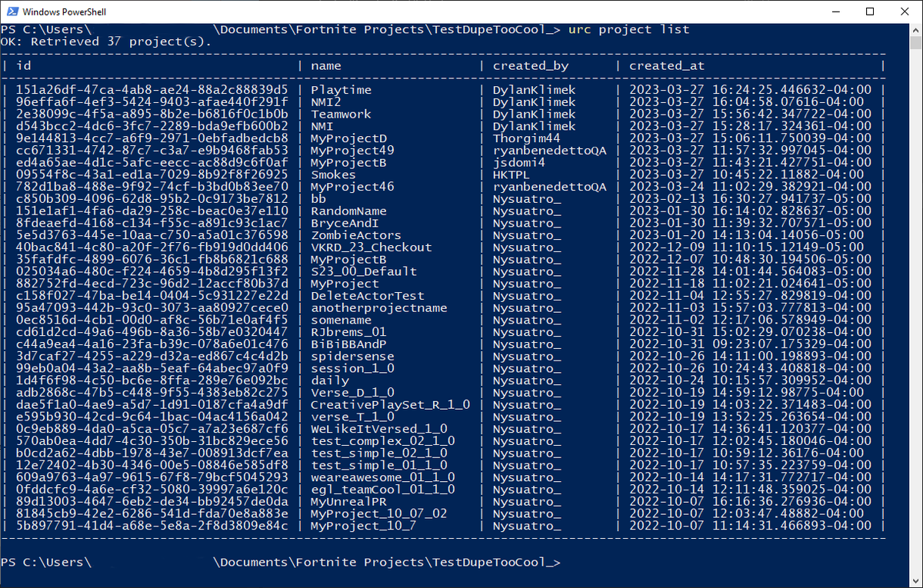Select project name 'MyProject_10_07_02'
This screenshot has height=588, width=923.
(x=379, y=514)
